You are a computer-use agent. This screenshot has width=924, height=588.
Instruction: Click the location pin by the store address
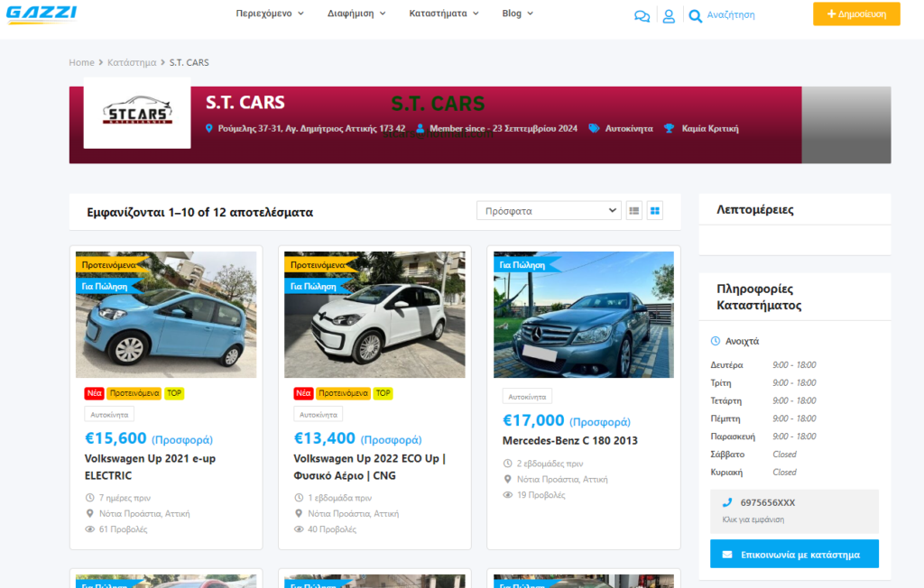[209, 128]
